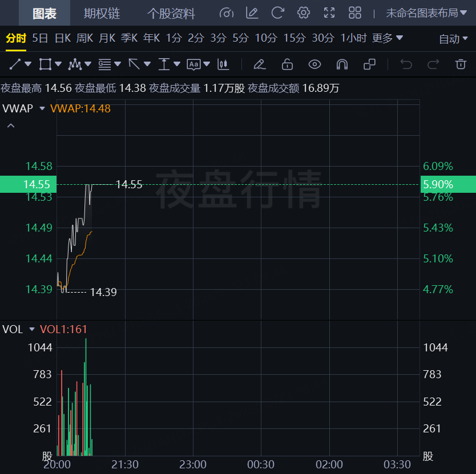Viewport: 476px width, 474px height.
Task: Expand the text annotation tool options arrow
Action: coord(207,64)
